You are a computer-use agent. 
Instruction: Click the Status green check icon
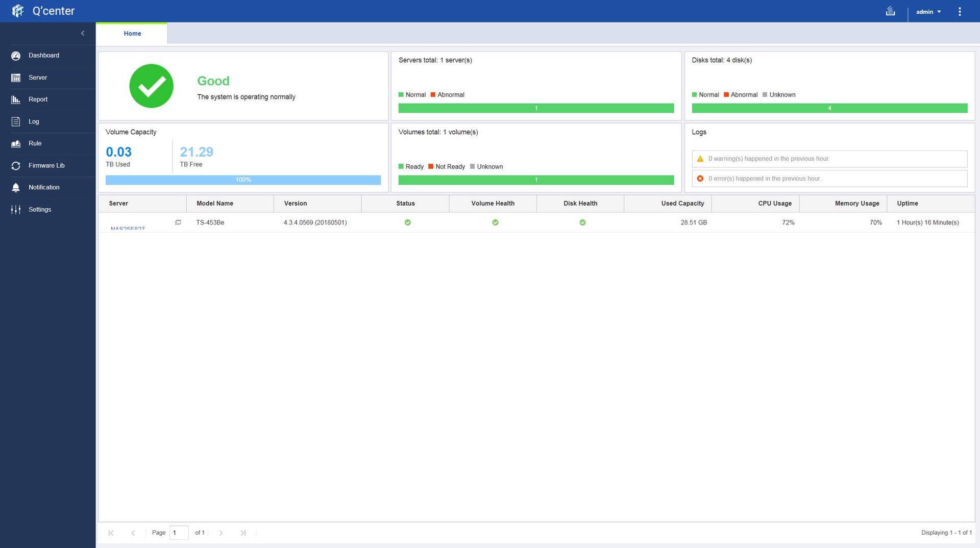click(408, 222)
